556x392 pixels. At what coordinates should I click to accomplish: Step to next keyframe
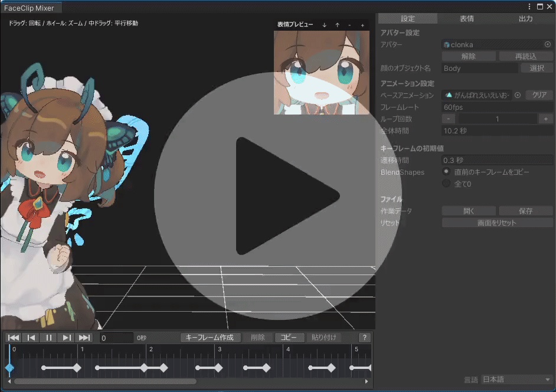click(66, 337)
